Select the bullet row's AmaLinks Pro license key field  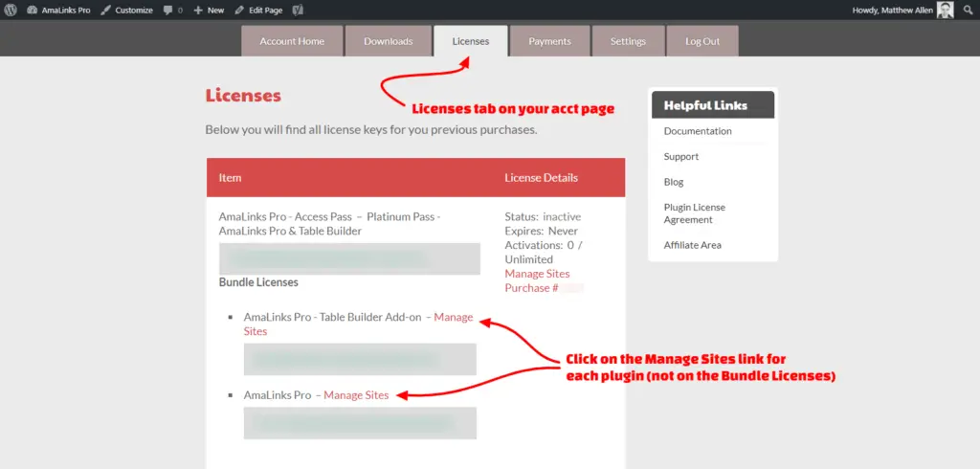tap(360, 423)
